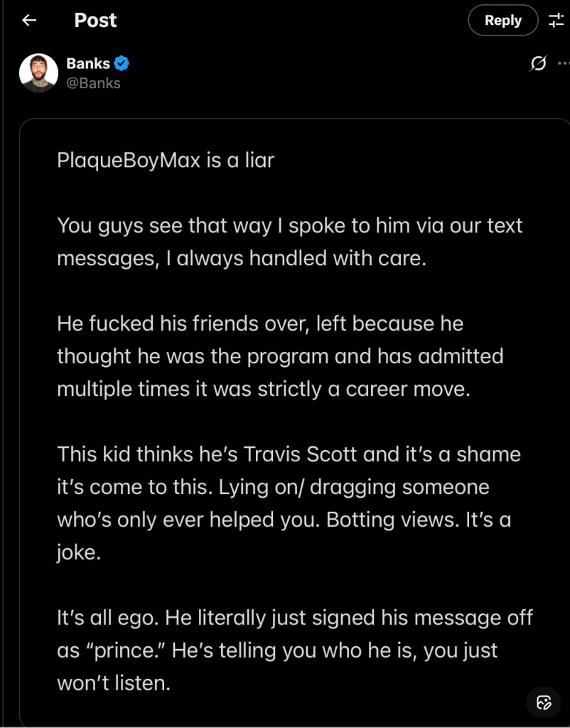Click the word "joke." in the post
The width and height of the screenshot is (570, 728).
click(x=78, y=552)
